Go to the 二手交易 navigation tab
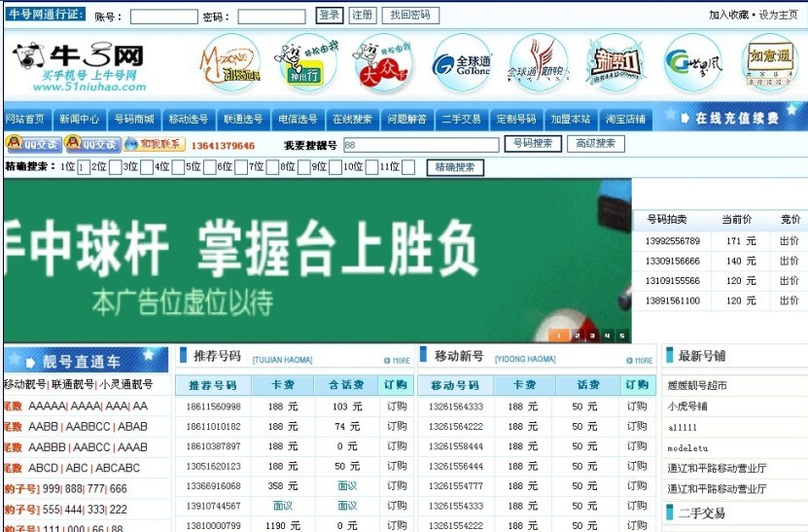The height and width of the screenshot is (532, 808). 462,120
